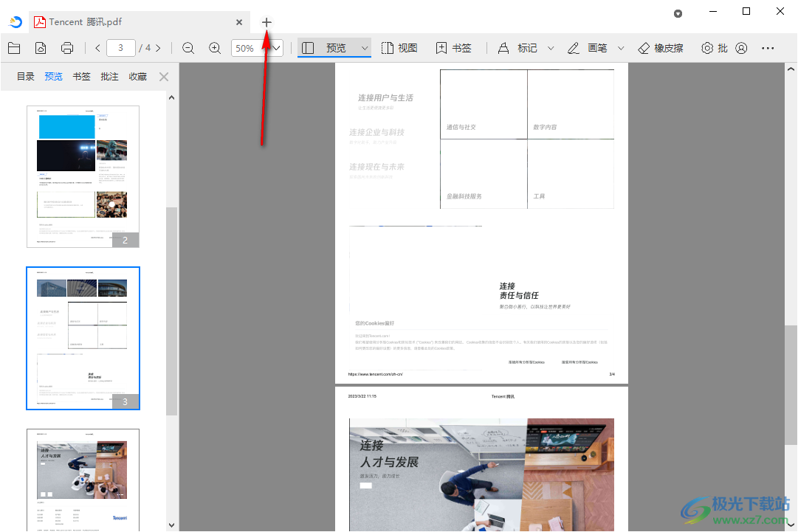The width and height of the screenshot is (798, 532).
Task: Open a file with the folder icon
Action: pos(14,48)
